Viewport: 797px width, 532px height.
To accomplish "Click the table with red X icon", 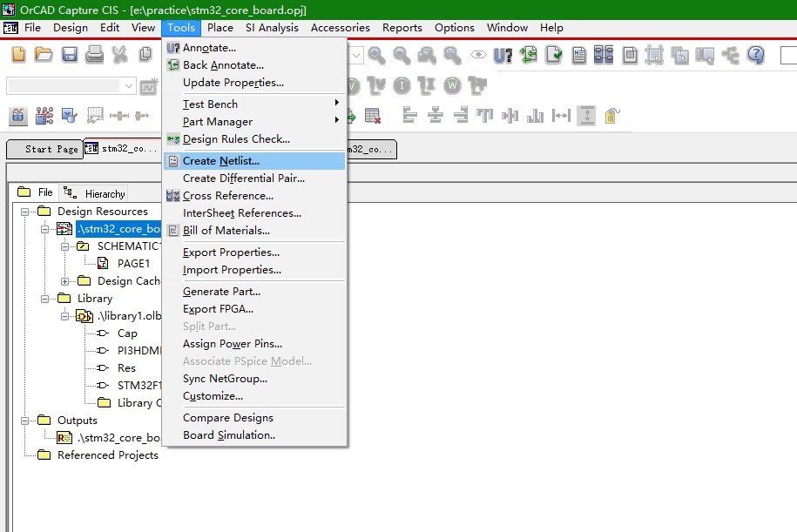I will point(373,116).
